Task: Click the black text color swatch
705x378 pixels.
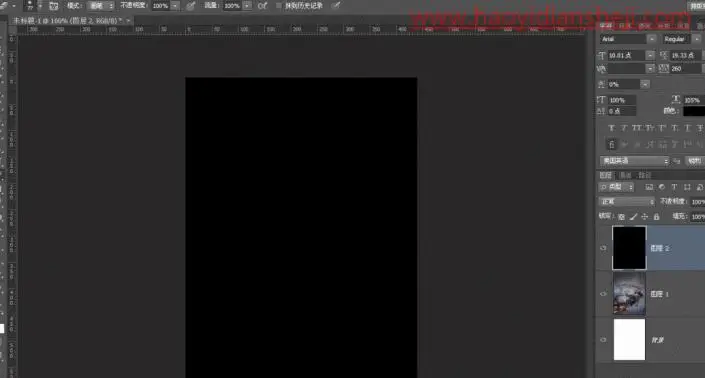Action: pyautogui.click(x=694, y=111)
